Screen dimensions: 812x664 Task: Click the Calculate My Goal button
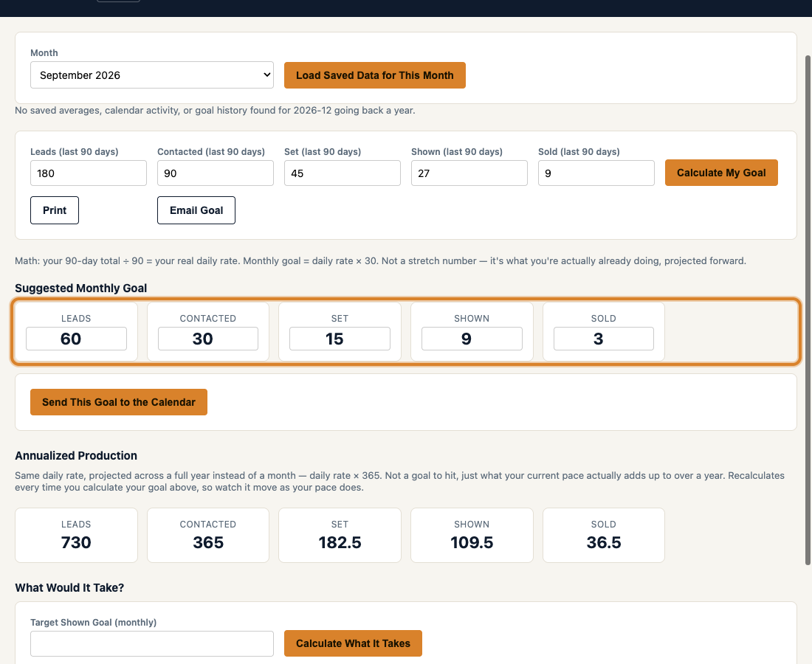tap(721, 173)
